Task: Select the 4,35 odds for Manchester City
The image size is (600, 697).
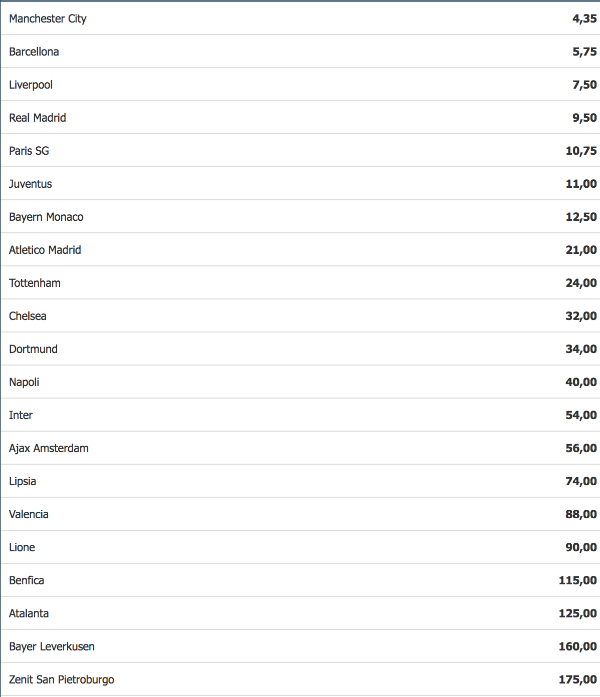Action: 584,19
